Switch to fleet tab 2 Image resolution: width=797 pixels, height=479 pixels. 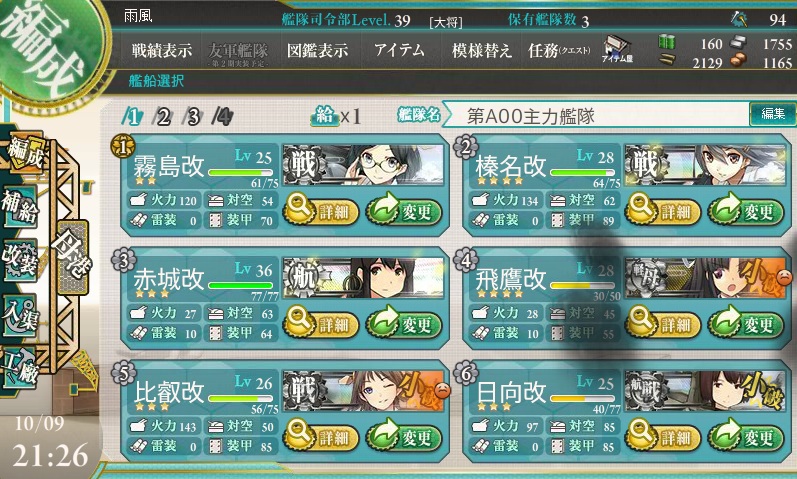tap(163, 117)
